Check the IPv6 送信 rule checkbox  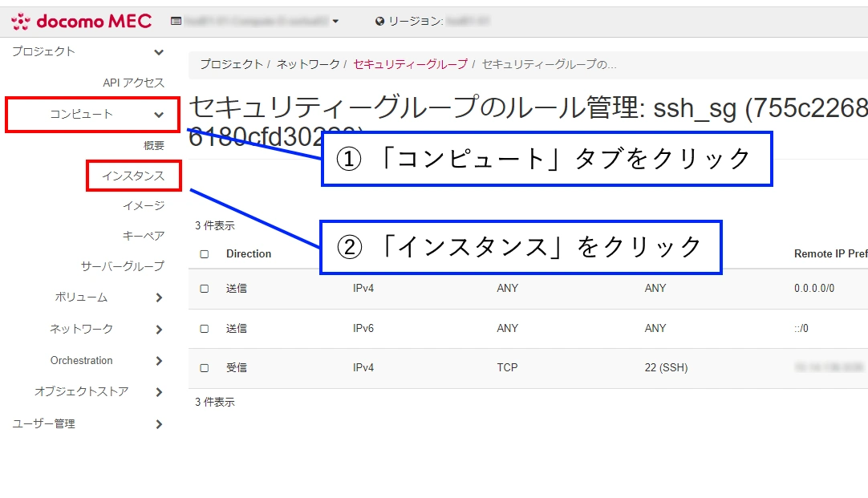205,329
